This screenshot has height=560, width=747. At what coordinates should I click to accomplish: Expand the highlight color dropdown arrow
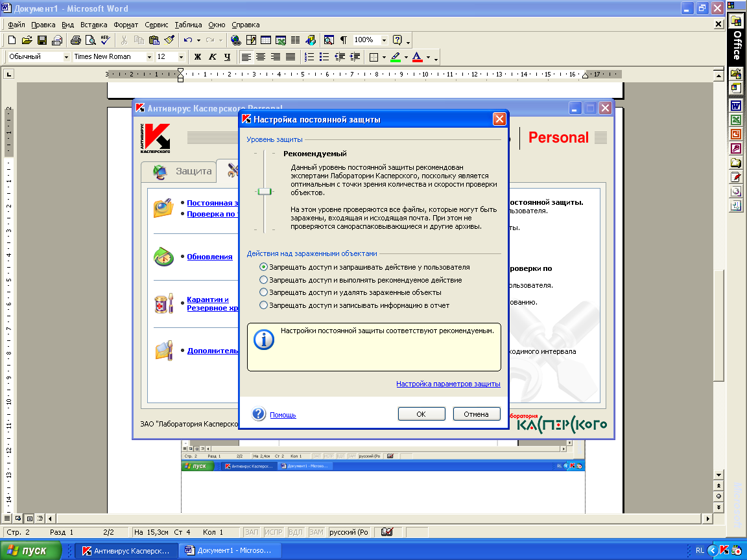407,57
